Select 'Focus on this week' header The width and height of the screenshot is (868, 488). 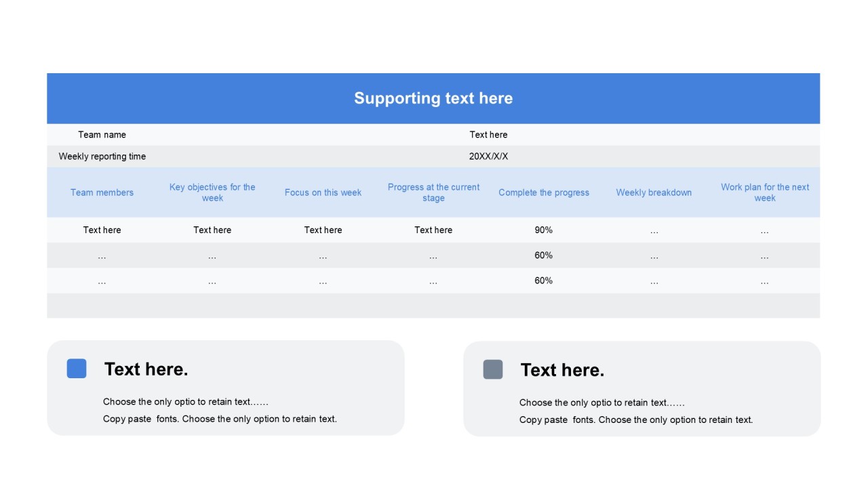pos(323,192)
